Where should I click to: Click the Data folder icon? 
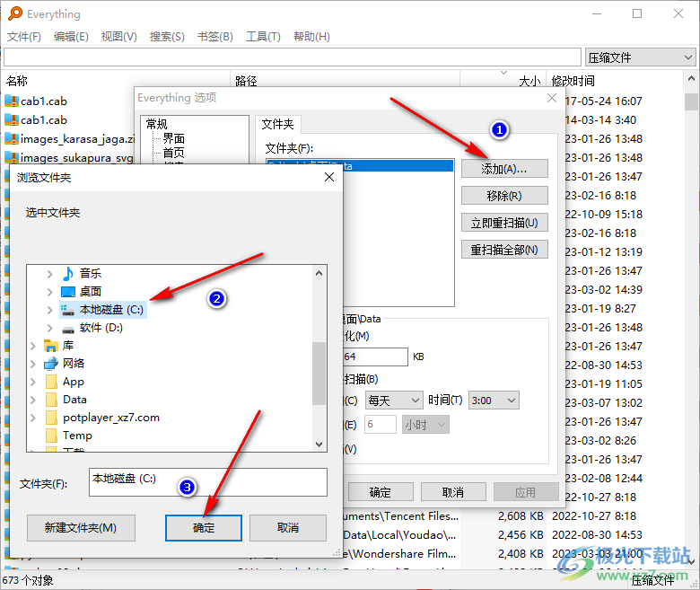tap(51, 400)
